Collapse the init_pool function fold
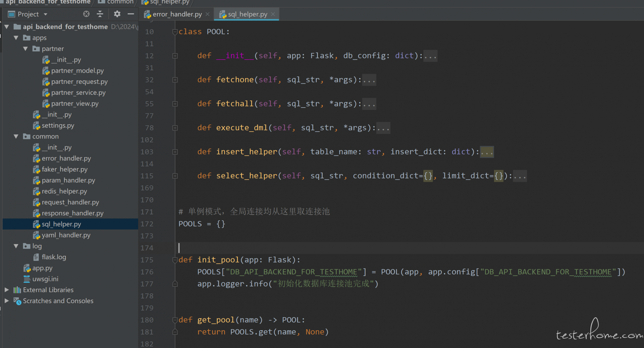This screenshot has width=644, height=348. coord(175,260)
